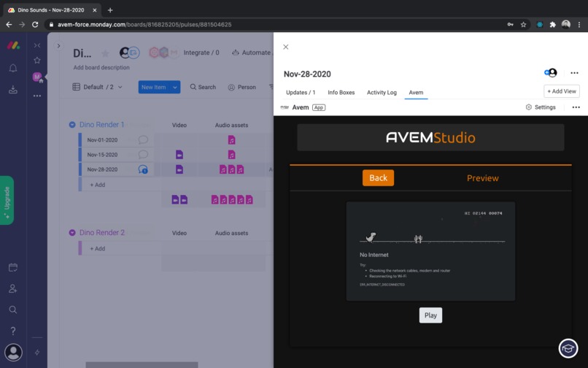This screenshot has width=588, height=368.
Task: Click Add row in Dino Render 1
Action: coord(98,185)
